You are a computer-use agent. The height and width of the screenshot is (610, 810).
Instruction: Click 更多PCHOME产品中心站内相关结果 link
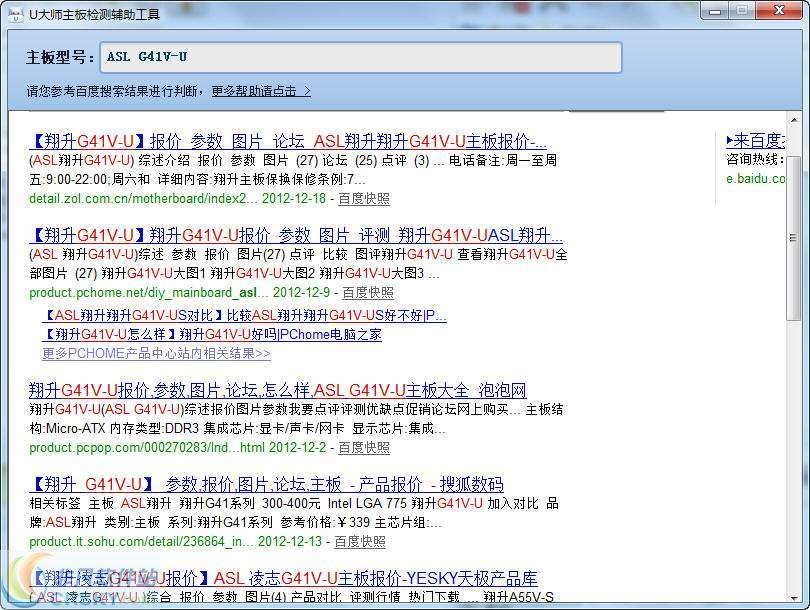click(155, 355)
